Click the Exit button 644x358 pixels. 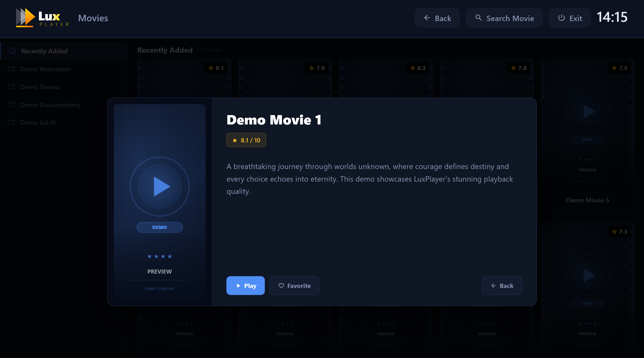click(x=570, y=18)
